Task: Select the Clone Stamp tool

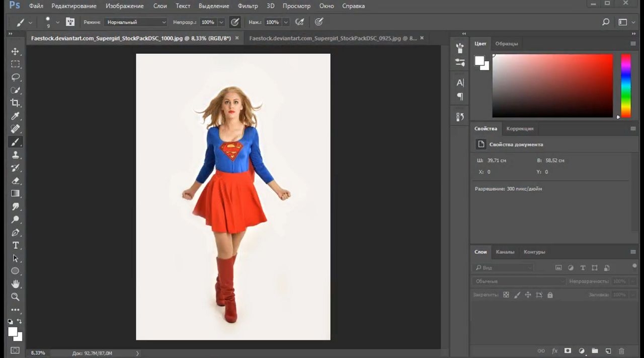Action: tap(15, 155)
